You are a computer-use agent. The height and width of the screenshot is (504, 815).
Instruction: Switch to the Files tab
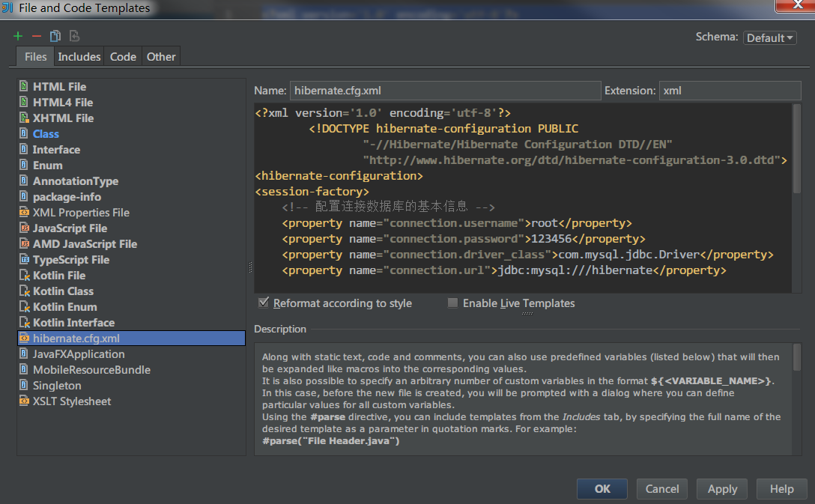(35, 57)
